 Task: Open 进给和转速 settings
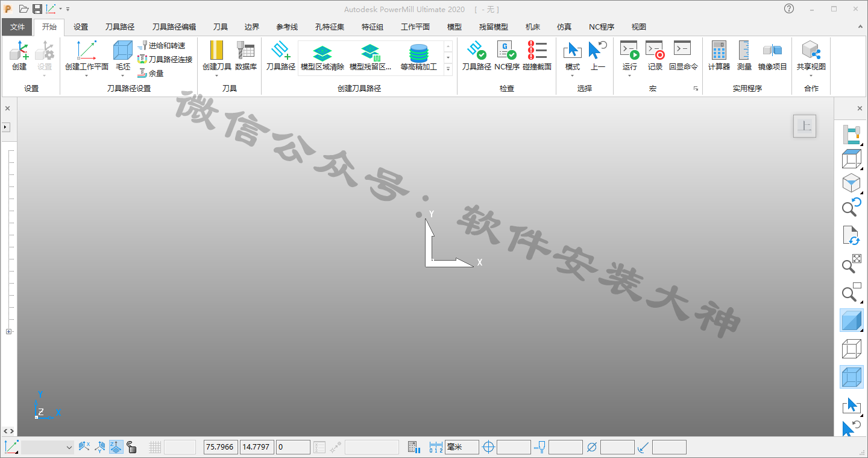161,46
